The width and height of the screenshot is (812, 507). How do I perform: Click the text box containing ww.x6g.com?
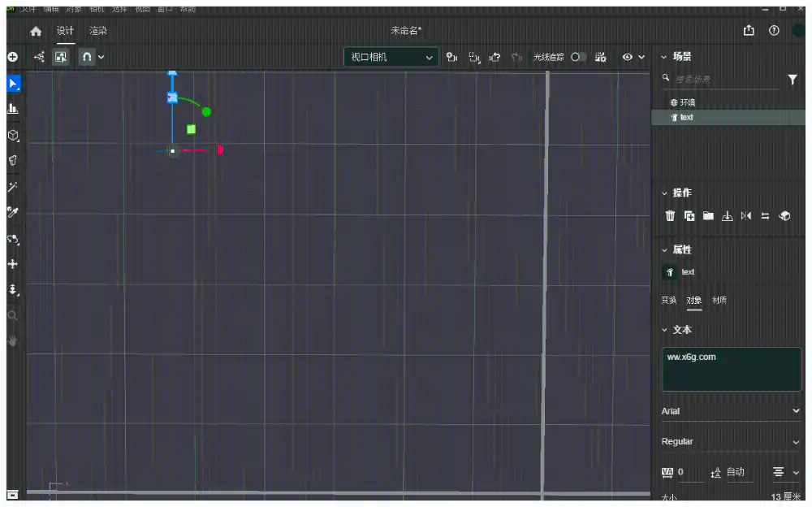732,369
